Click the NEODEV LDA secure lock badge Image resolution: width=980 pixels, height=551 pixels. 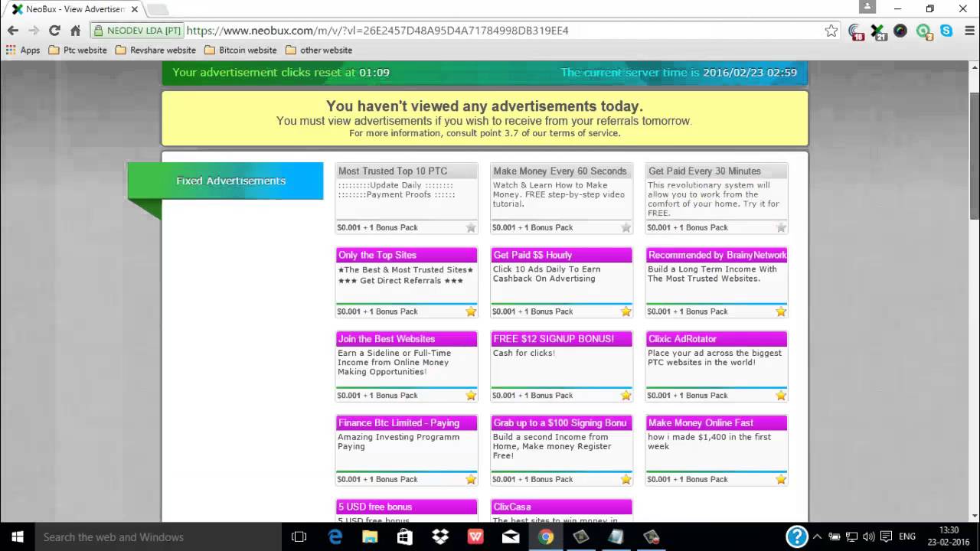coord(137,31)
